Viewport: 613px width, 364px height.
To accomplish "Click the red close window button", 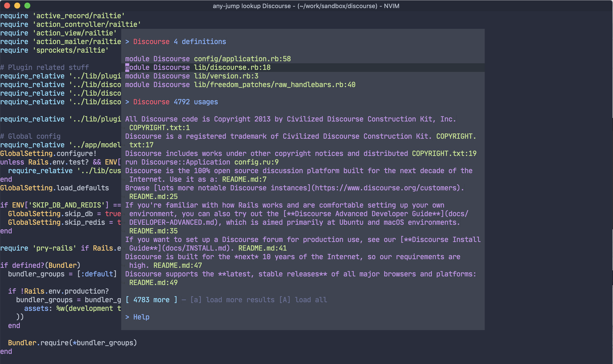I will click(x=7, y=6).
